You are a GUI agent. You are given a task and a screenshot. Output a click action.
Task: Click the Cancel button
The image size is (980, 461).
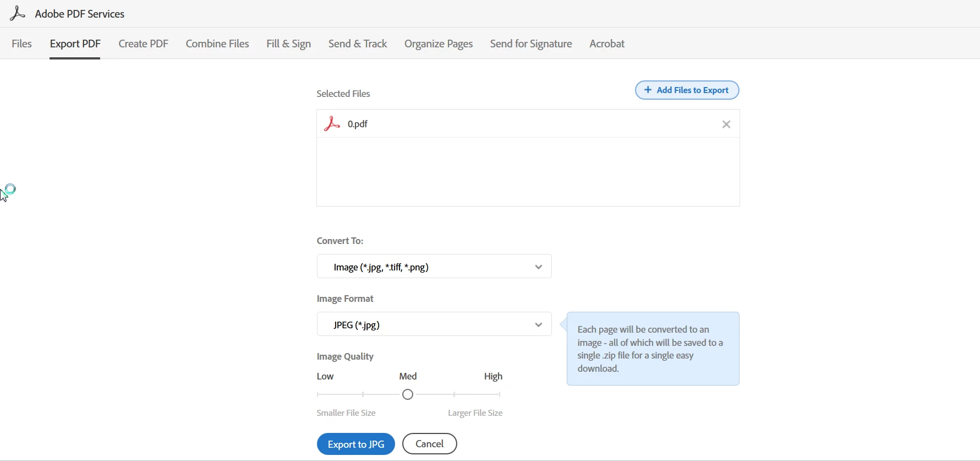click(430, 444)
